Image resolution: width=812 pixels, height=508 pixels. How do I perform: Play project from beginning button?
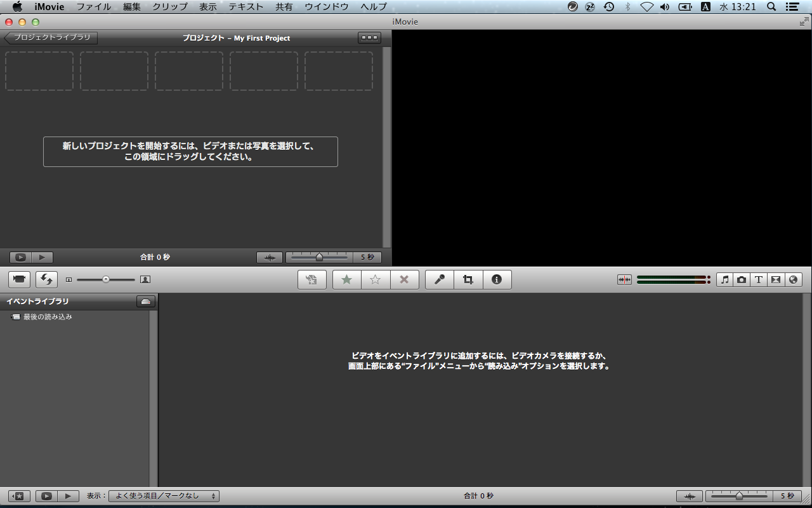tap(42, 257)
